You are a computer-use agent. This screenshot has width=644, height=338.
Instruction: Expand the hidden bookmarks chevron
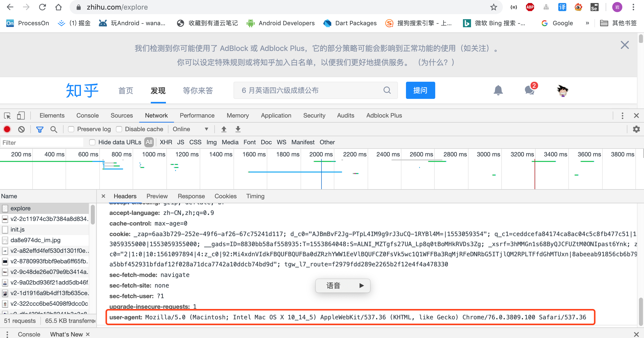tap(587, 23)
